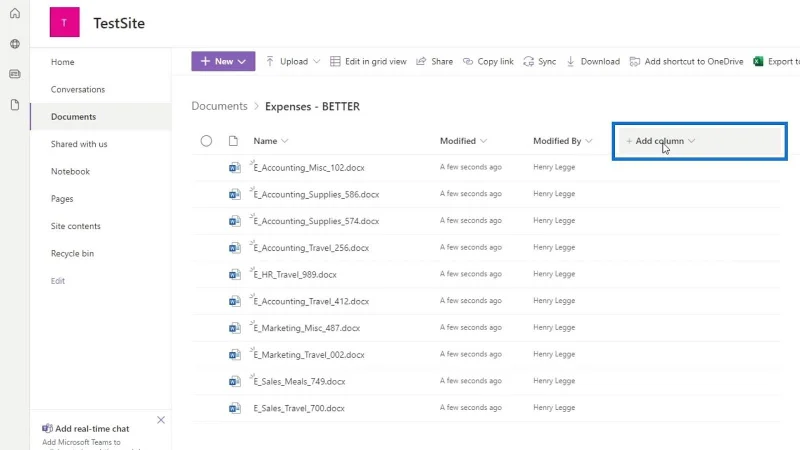800x450 pixels.
Task: Click the Excel export icon
Action: click(758, 61)
